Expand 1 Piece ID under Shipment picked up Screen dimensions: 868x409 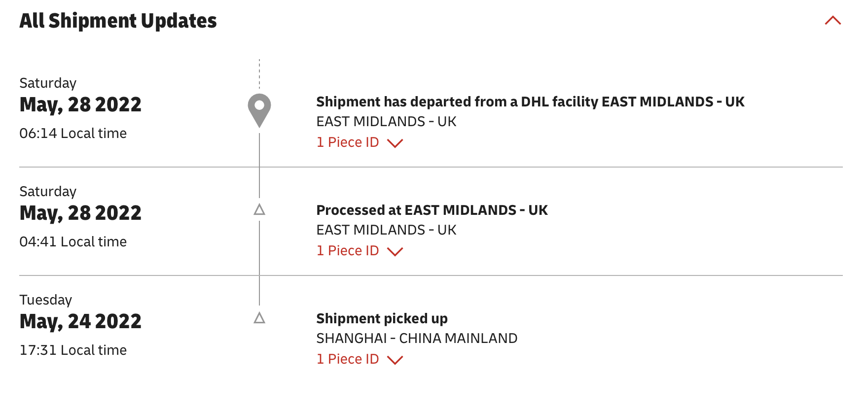[360, 359]
